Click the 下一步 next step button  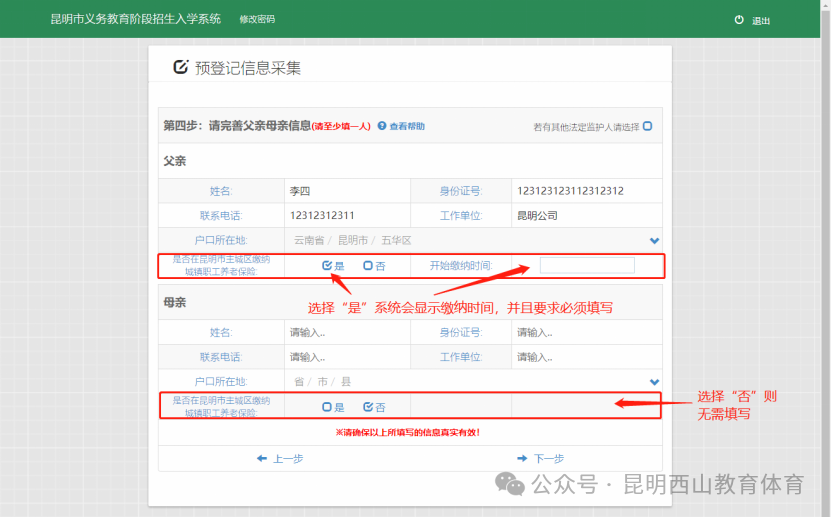coord(541,459)
